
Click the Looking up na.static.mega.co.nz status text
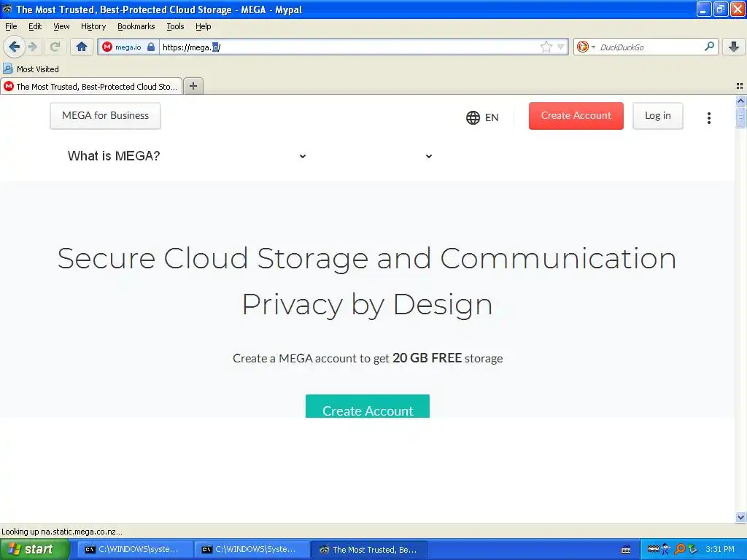(x=62, y=532)
